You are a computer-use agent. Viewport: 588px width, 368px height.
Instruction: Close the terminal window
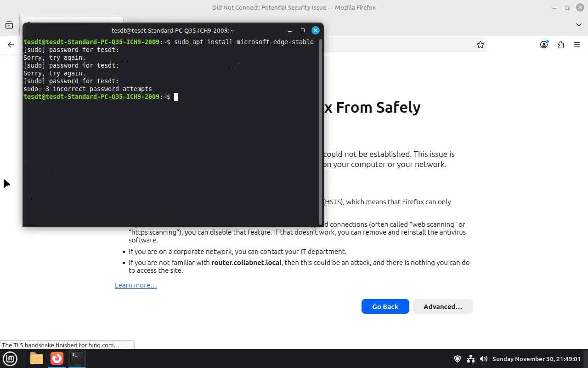pos(316,30)
